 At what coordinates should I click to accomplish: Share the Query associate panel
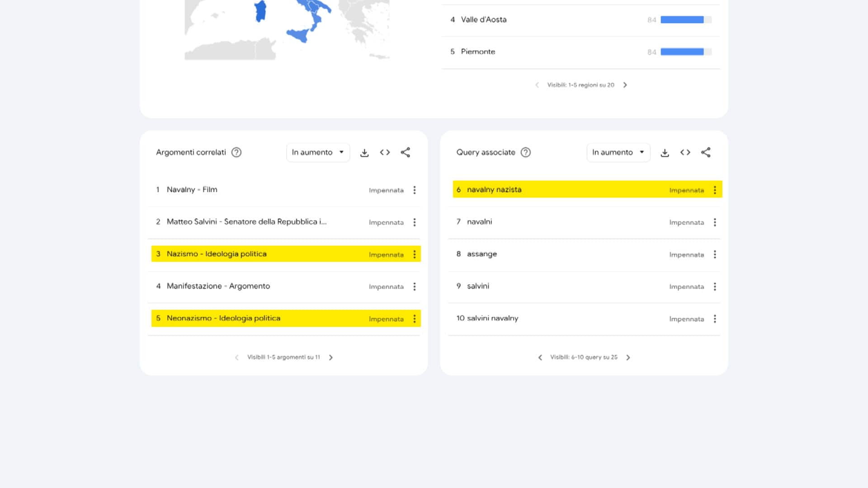tap(706, 153)
